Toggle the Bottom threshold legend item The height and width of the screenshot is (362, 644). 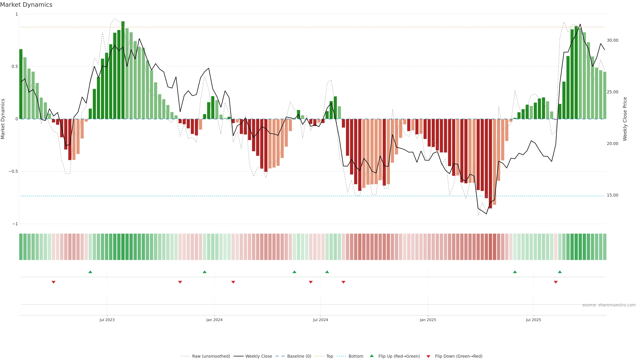click(356, 356)
